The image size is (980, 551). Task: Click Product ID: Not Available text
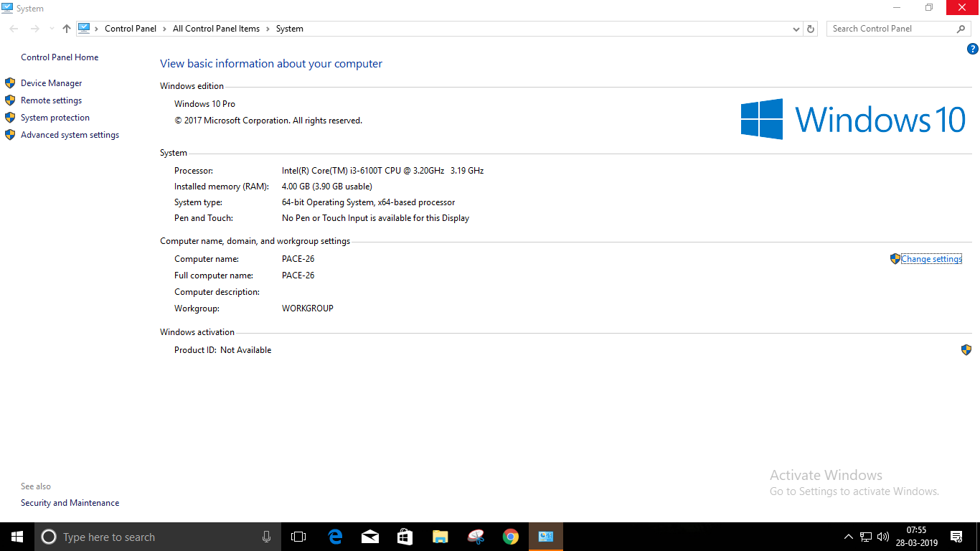coord(223,350)
